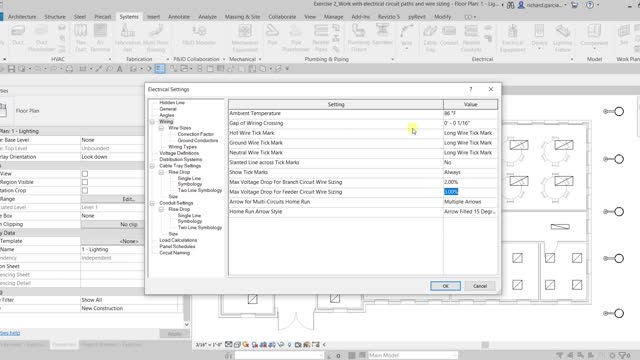Image resolution: width=640 pixels, height=360 pixels.
Task: Toggle the Region Visible checkbox
Action: point(85,182)
